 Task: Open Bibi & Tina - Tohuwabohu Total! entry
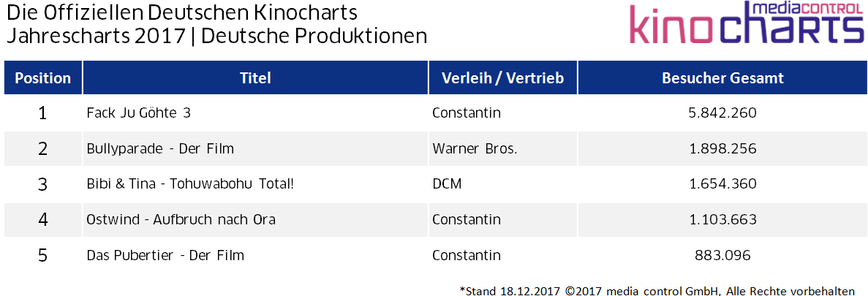(x=190, y=184)
